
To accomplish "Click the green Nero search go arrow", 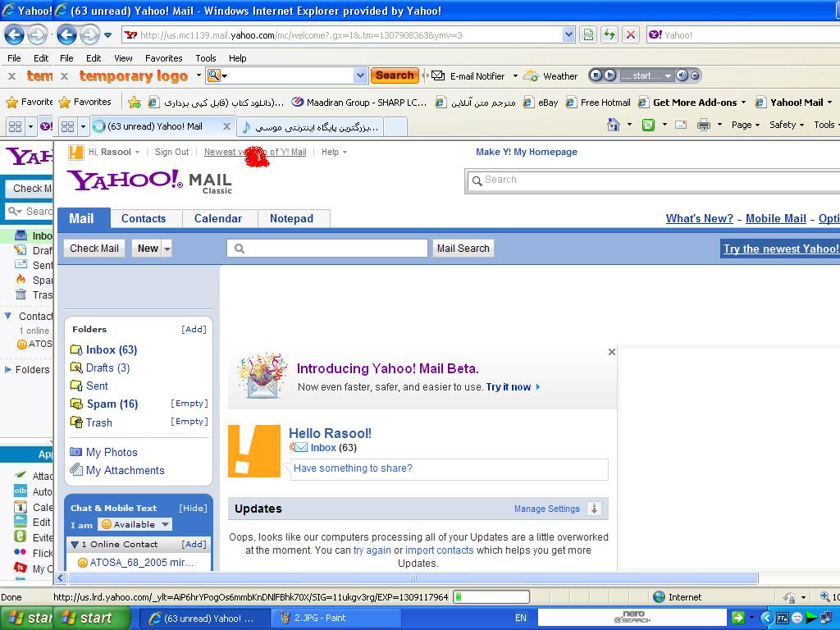I will click(x=737, y=618).
